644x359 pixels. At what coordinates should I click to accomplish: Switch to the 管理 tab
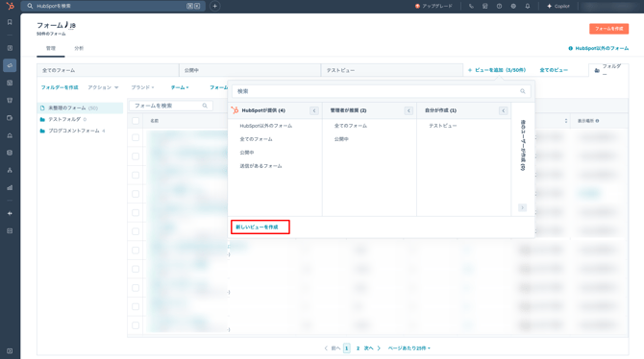[x=51, y=48]
